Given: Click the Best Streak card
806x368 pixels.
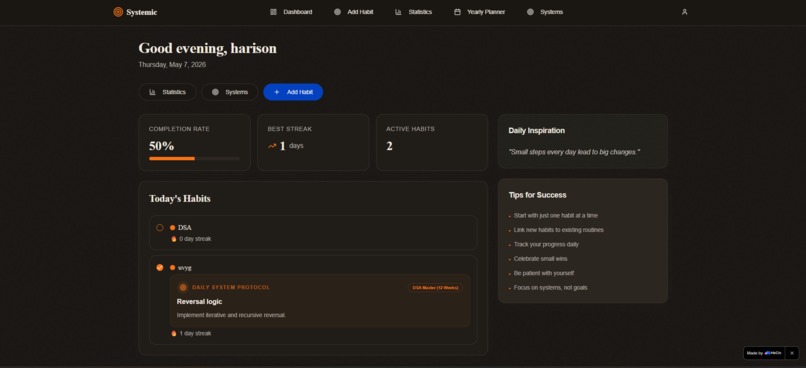Looking at the screenshot, I should (x=313, y=142).
